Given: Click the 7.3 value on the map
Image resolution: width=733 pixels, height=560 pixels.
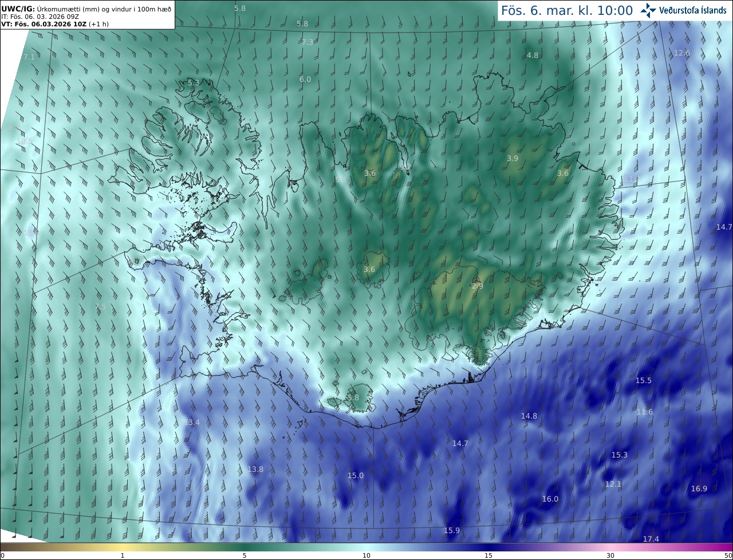Looking at the screenshot, I should coord(308,42).
